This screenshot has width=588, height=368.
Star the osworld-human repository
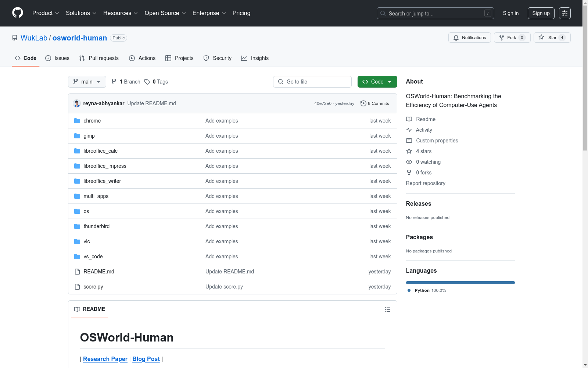pos(552,38)
